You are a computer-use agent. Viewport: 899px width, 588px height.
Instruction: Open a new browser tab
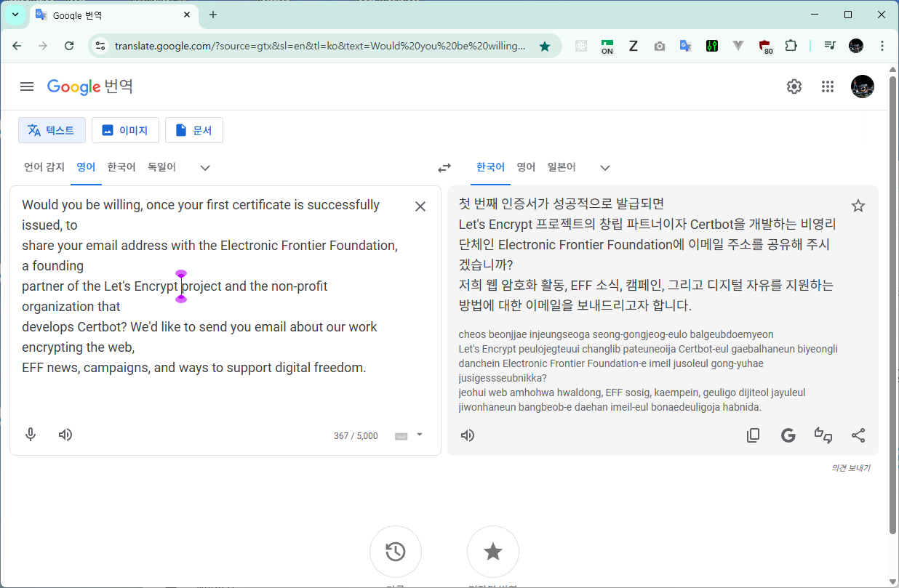click(x=213, y=15)
